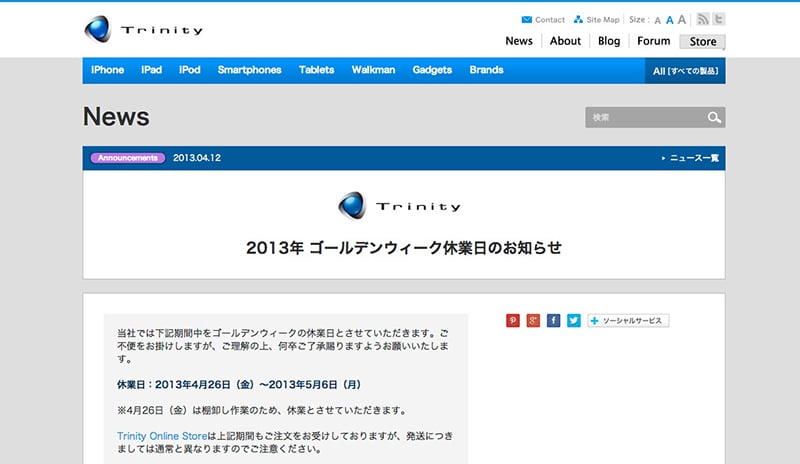Click the search magnifier icon
Screen dimensions: 800x464
point(714,118)
